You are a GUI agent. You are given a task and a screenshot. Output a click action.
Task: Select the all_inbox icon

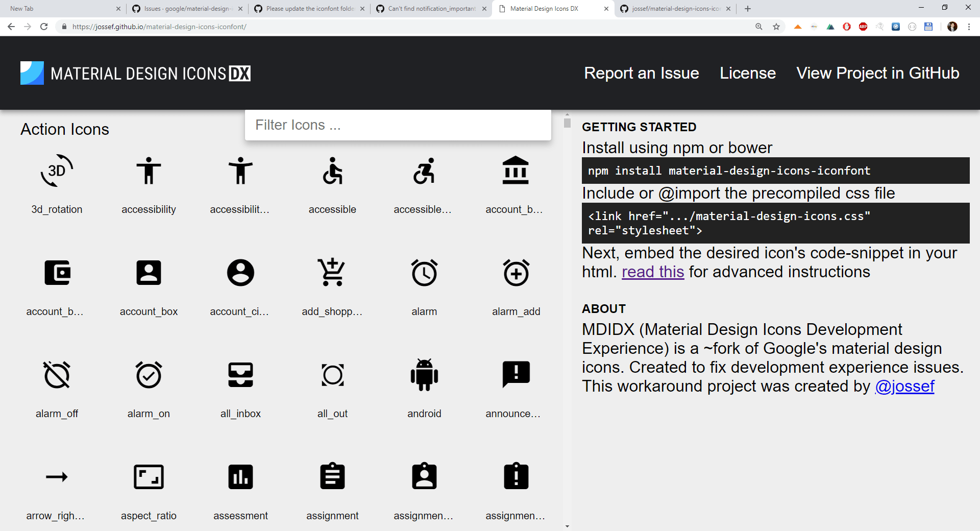[240, 375]
